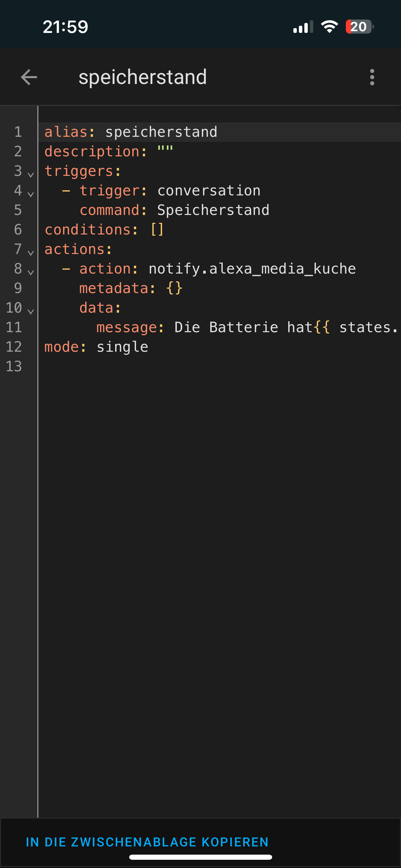Click the empty conditions brackets
401x868 pixels.
(157, 230)
